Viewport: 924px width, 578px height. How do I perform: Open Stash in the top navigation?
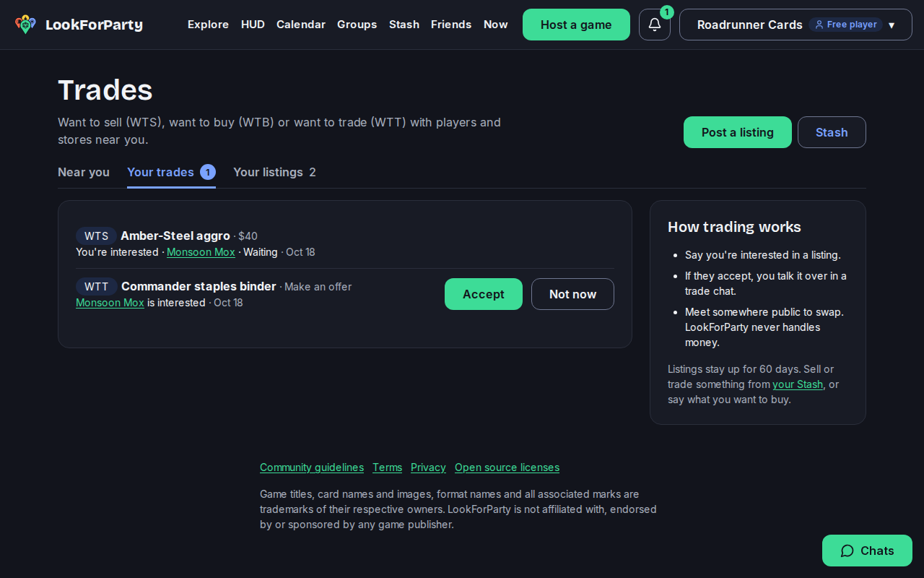coord(404,25)
